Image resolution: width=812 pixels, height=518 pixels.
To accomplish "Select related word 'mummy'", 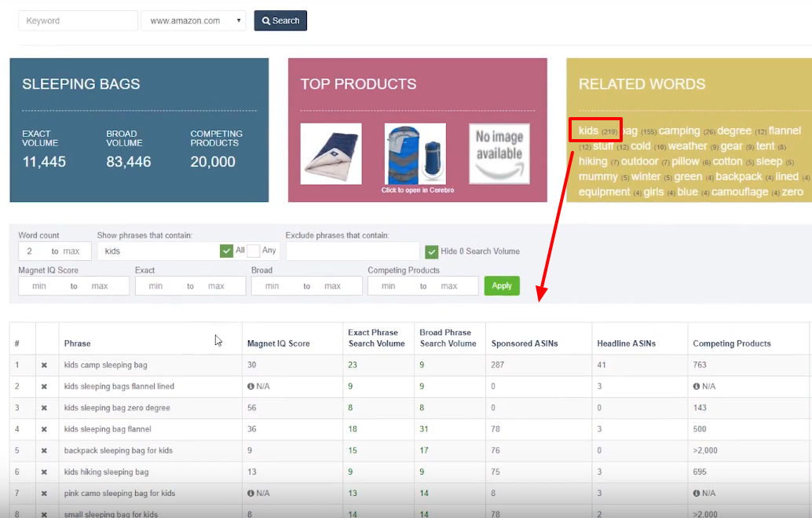I will tap(598, 177).
